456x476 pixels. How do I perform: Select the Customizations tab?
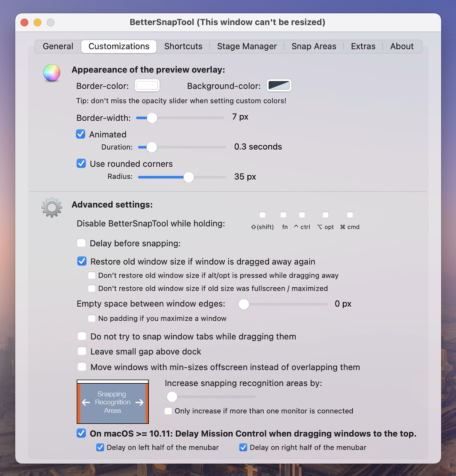pyautogui.click(x=119, y=46)
